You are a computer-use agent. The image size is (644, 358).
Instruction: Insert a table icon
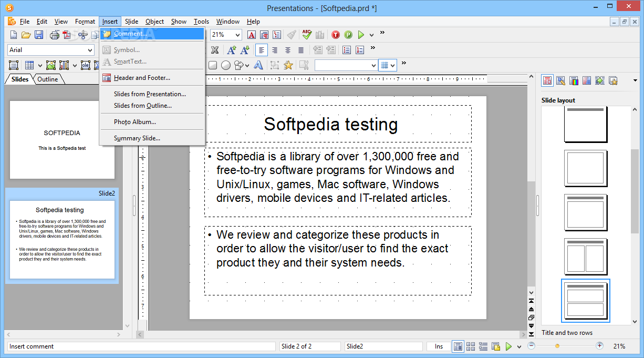tap(29, 65)
